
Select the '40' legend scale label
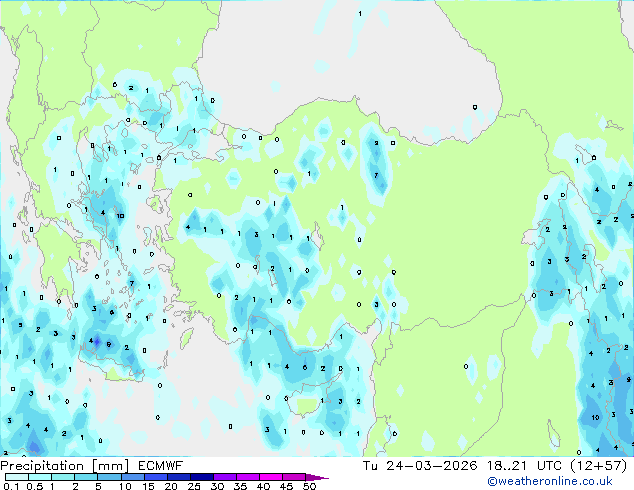264,486
